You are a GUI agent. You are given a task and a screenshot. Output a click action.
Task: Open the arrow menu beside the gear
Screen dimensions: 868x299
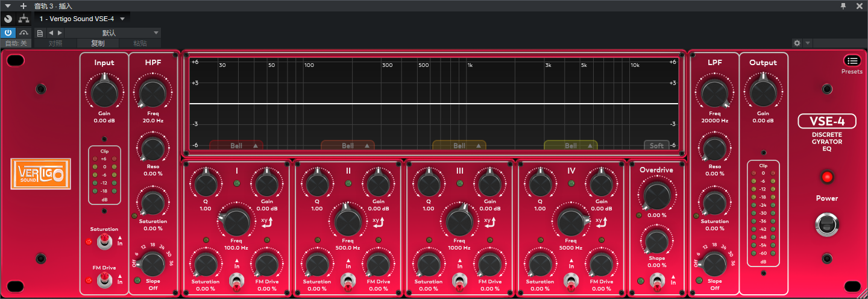coord(808,43)
